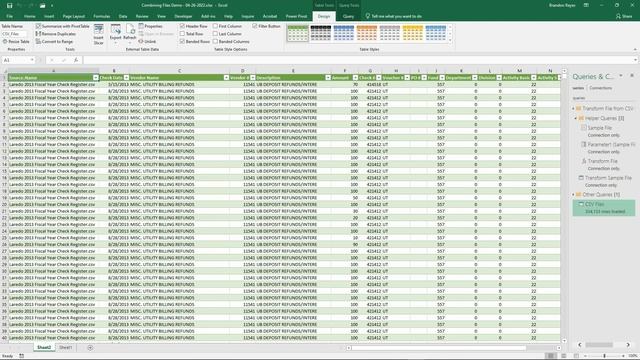
Task: Apply the yellow table style
Action: [x=413, y=33]
